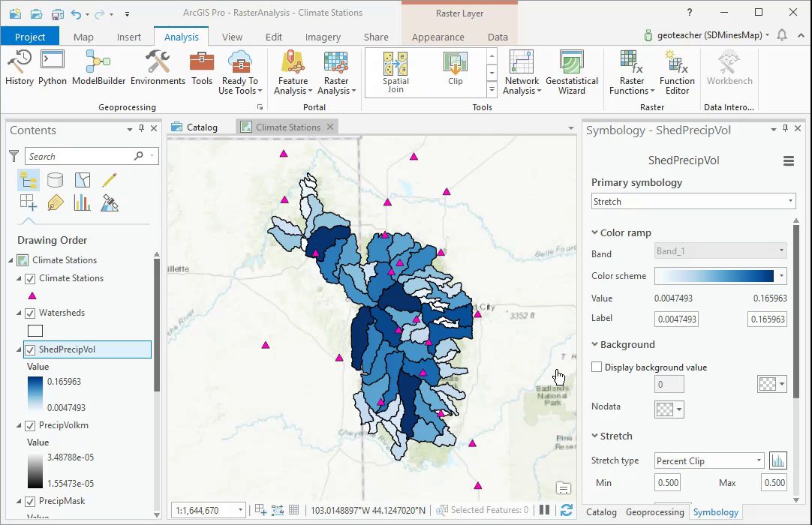The width and height of the screenshot is (812, 525).
Task: Toggle the PrecipVolkm layer visibility
Action: pos(30,425)
